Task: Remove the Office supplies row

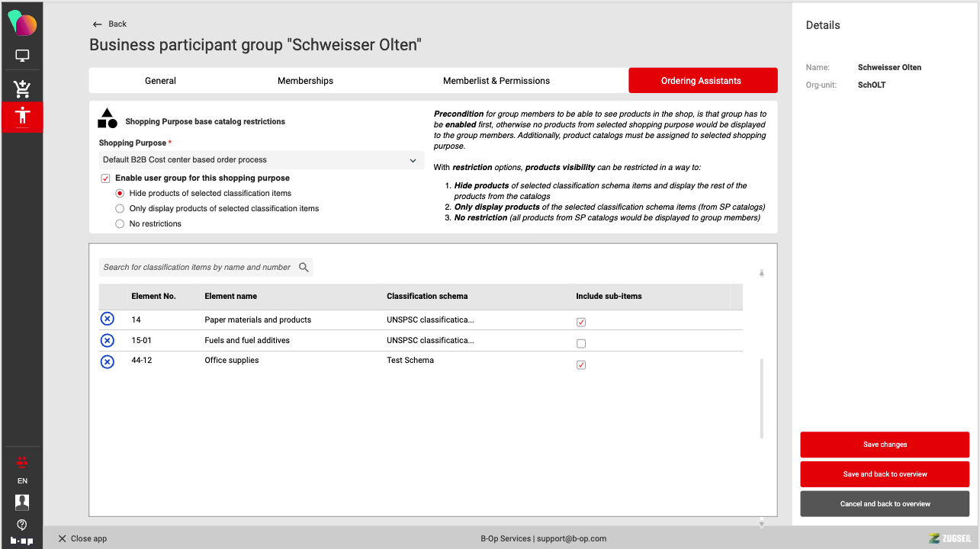Action: click(108, 361)
